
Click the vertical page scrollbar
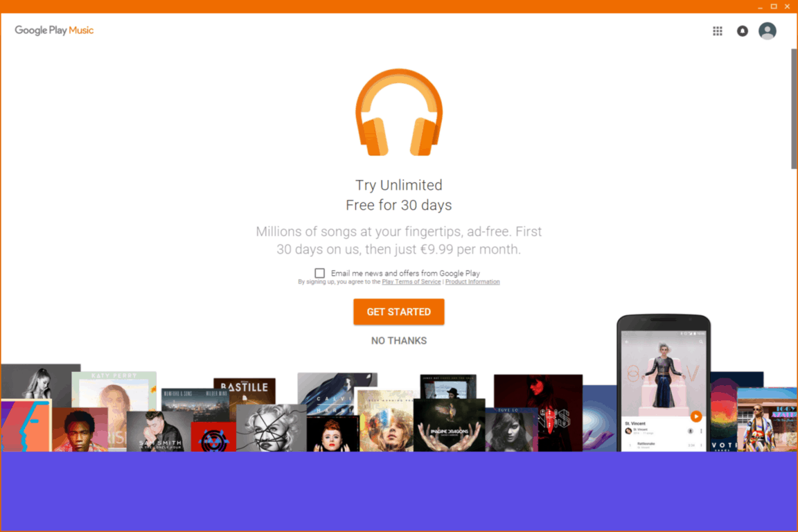pos(794,108)
